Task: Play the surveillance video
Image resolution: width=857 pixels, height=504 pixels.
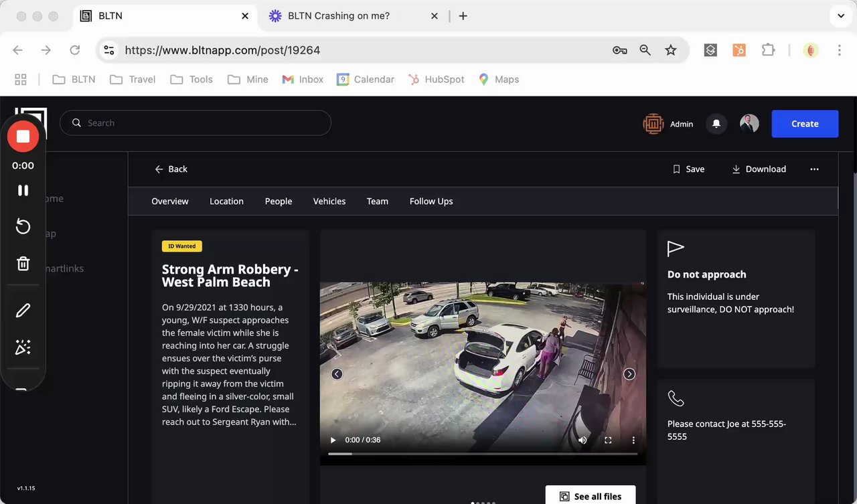Action: (333, 440)
